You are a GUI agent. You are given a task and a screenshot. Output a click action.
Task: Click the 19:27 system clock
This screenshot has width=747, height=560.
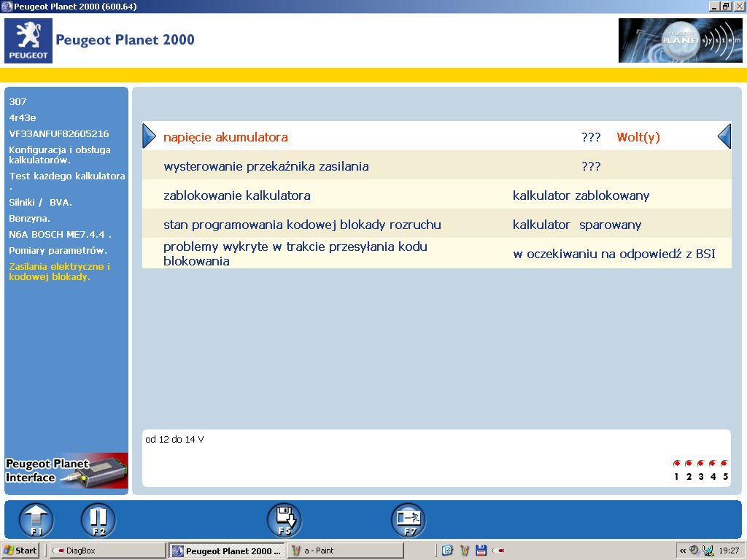(729, 551)
